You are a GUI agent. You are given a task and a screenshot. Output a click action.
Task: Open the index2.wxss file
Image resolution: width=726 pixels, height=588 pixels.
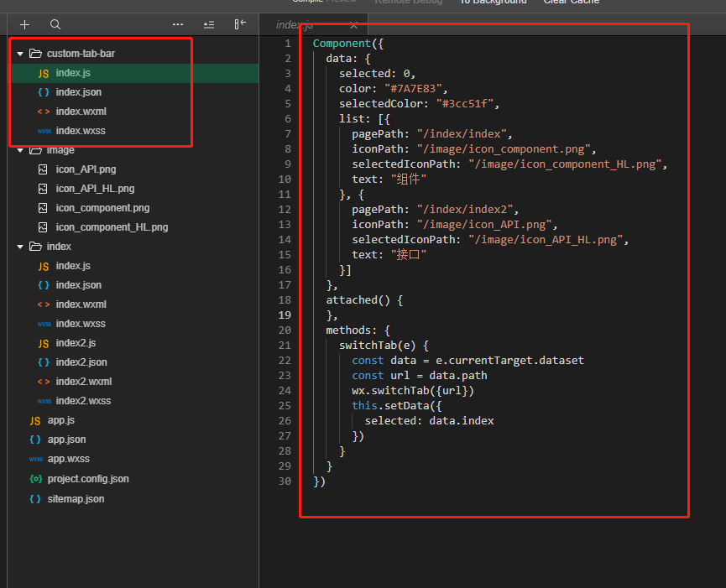coord(83,401)
